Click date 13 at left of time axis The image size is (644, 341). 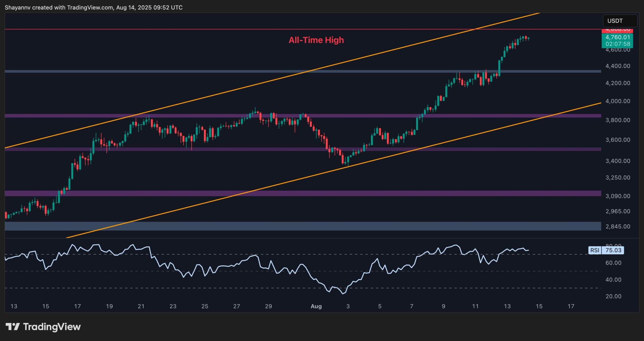coord(14,306)
